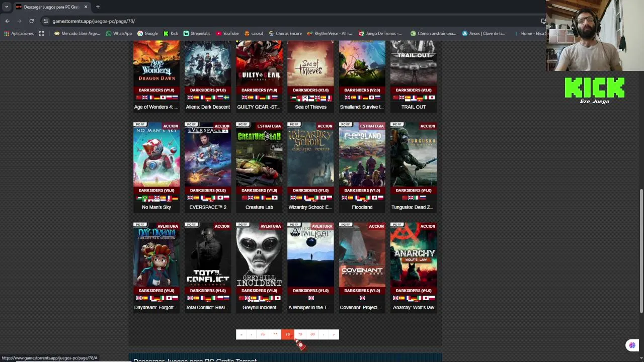Open the Wizardry School cover
Viewport: 644px width, 362px height.
(310, 154)
